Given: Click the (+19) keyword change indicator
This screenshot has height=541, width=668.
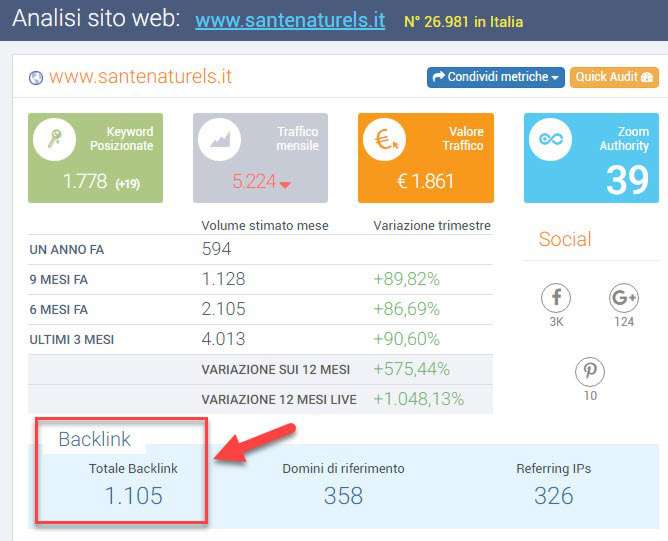Looking at the screenshot, I should (x=127, y=184).
